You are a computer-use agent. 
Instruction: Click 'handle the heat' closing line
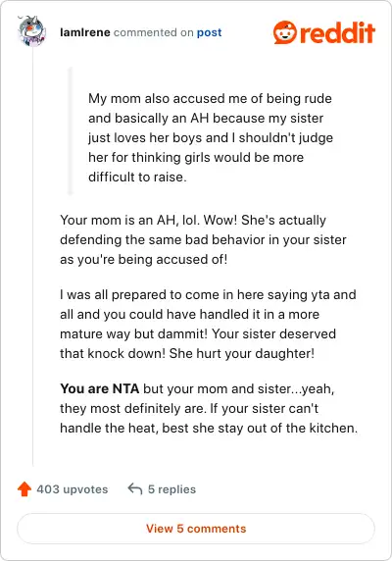209,428
